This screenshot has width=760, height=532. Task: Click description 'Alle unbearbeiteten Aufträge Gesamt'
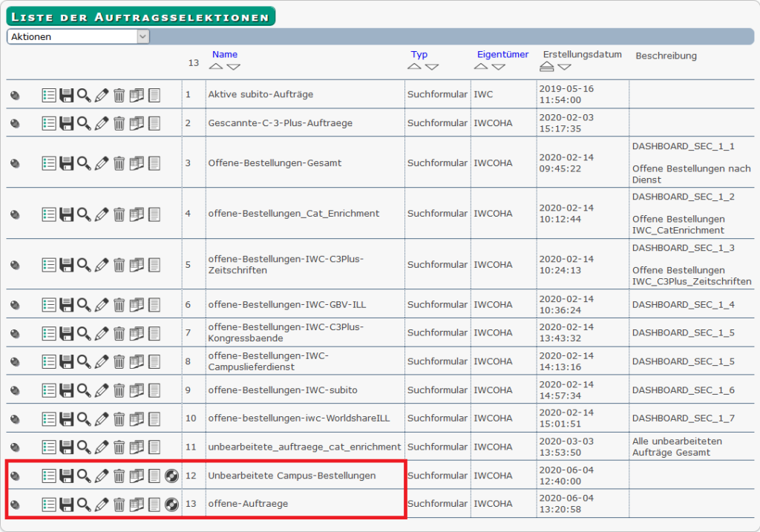[x=677, y=447]
